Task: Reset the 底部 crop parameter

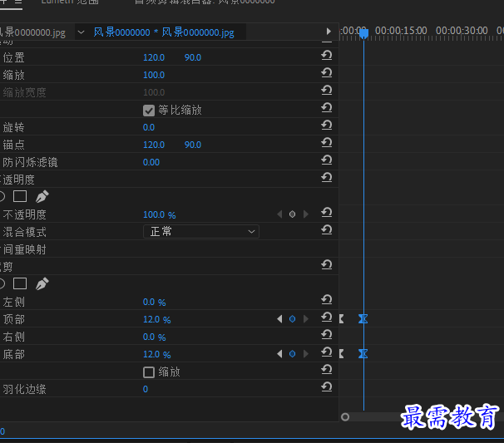Action: [327, 352]
